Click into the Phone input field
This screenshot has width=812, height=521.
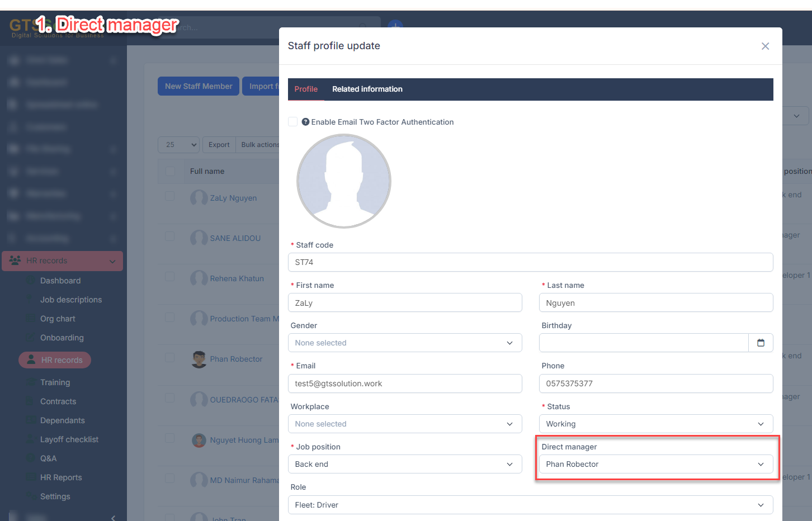pyautogui.click(x=655, y=383)
